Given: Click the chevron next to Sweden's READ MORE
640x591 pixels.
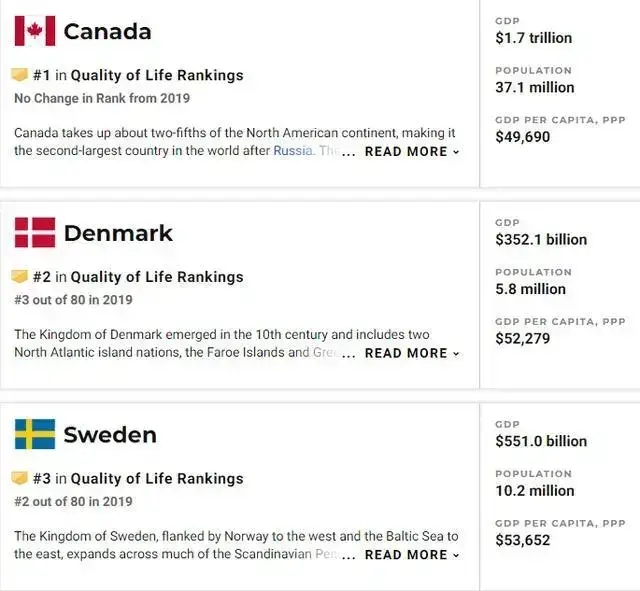Looking at the screenshot, I should [456, 555].
